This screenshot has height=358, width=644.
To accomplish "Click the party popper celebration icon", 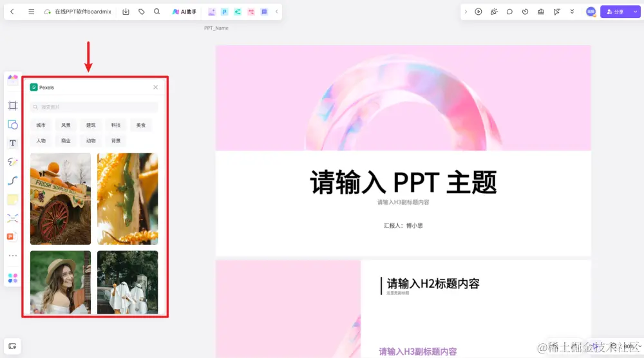I will [494, 12].
